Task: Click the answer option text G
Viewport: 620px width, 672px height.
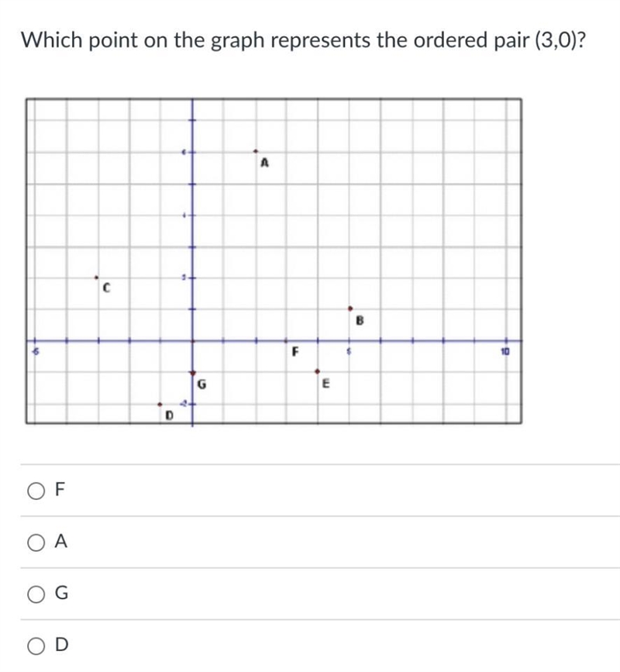Action: point(62,593)
